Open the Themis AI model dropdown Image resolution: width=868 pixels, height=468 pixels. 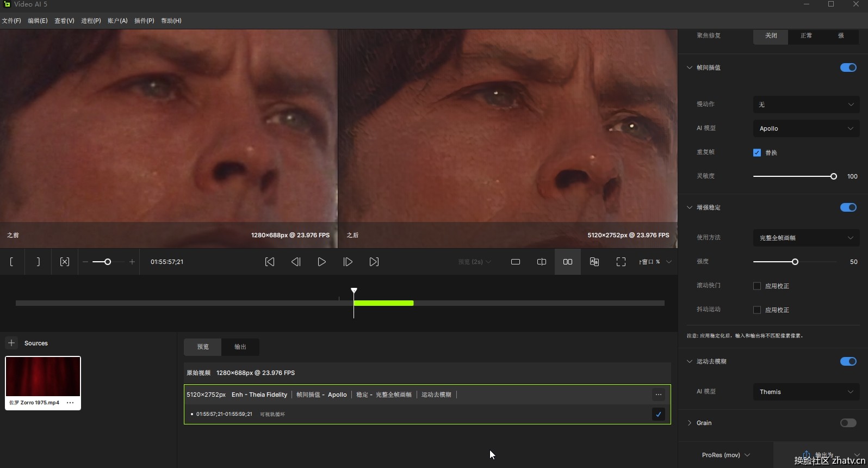coord(807,392)
